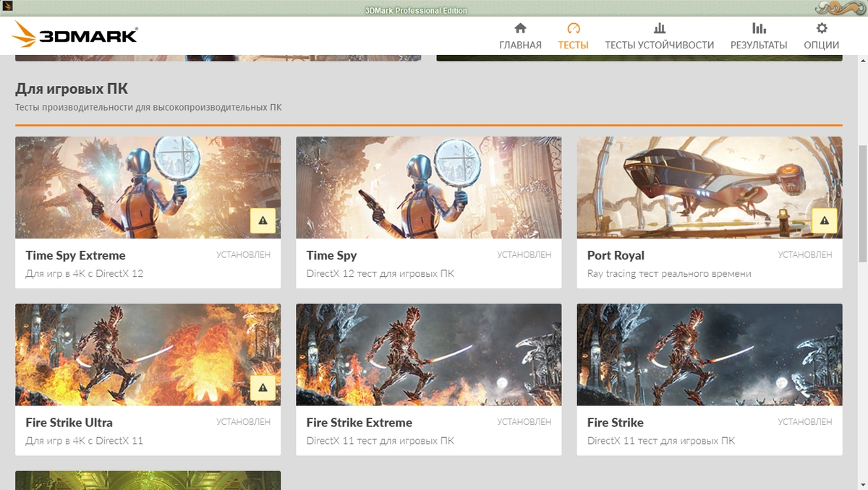
Task: Open the Time Spy Extreme thumbnail
Action: point(148,187)
